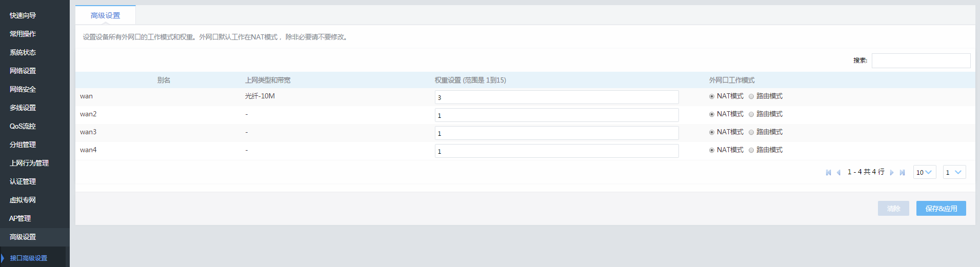Click the previous page arrow
Image resolution: width=980 pixels, height=267 pixels.
click(838, 173)
